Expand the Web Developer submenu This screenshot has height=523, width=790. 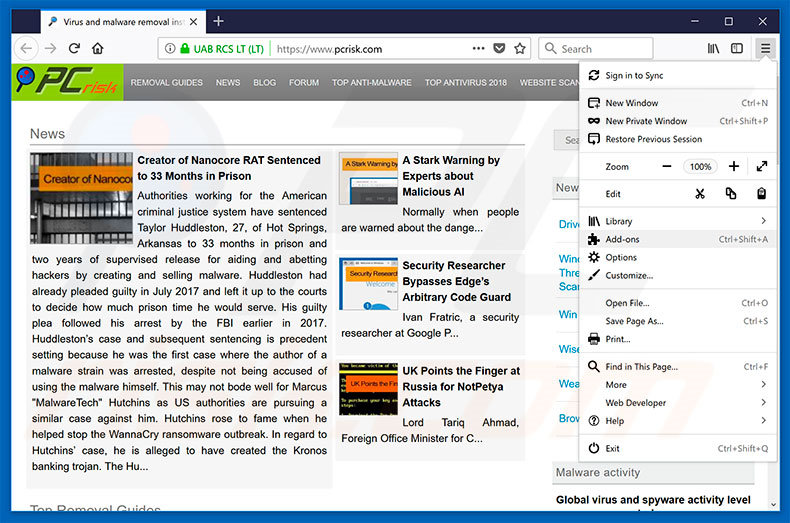pos(764,403)
